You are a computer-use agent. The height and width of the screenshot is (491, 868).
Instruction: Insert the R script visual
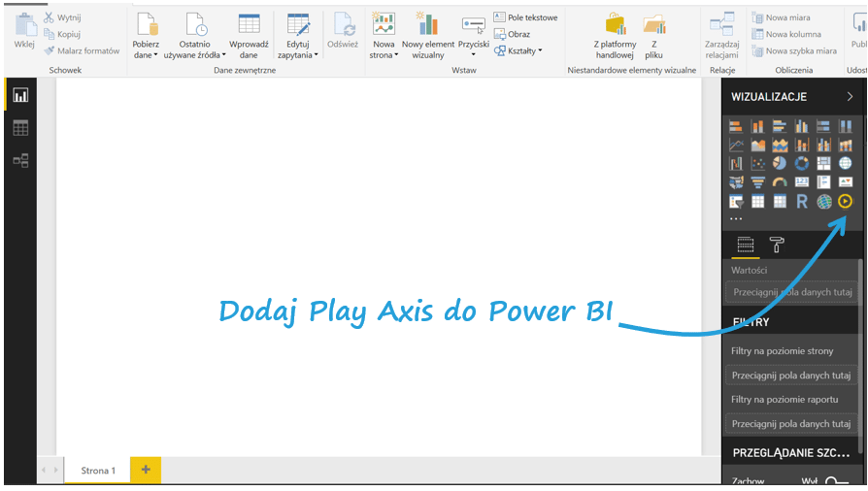pos(802,202)
